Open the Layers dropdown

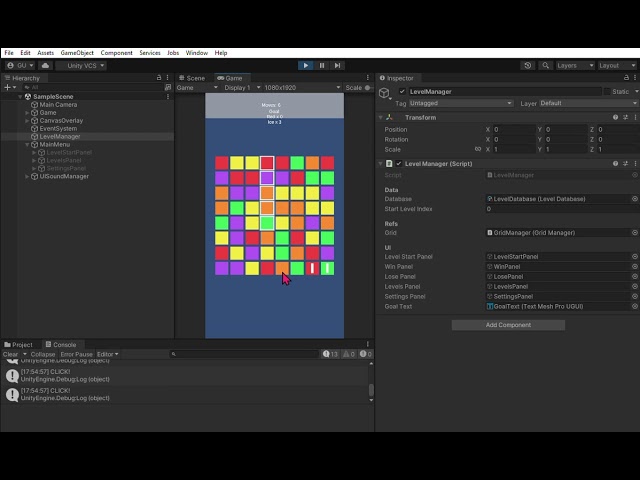coord(575,65)
